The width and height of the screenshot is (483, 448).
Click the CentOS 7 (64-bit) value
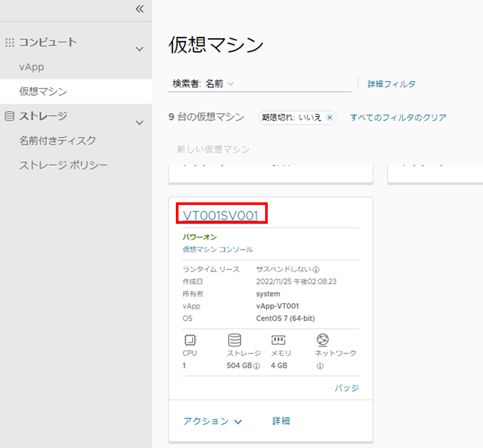point(286,319)
